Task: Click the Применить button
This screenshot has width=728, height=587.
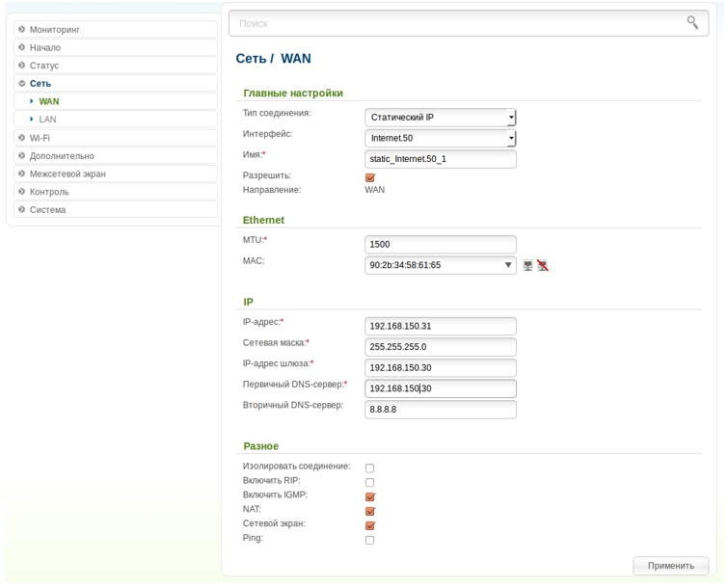Action: pos(670,566)
